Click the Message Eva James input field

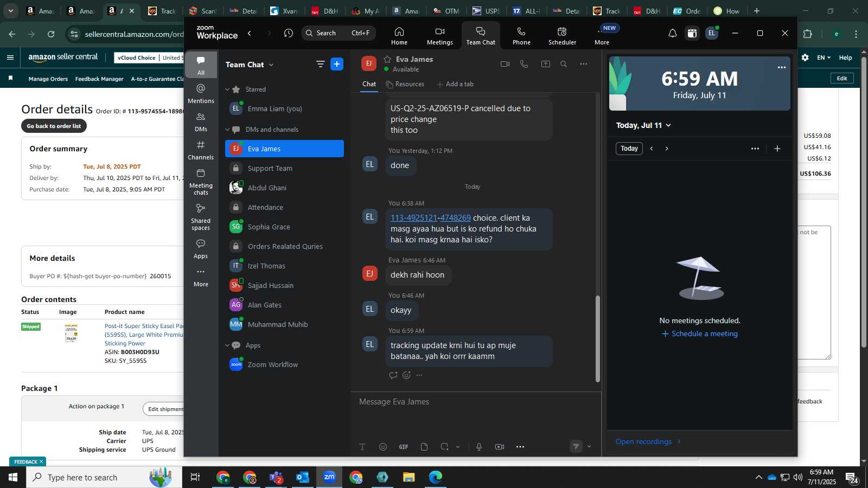476,402
